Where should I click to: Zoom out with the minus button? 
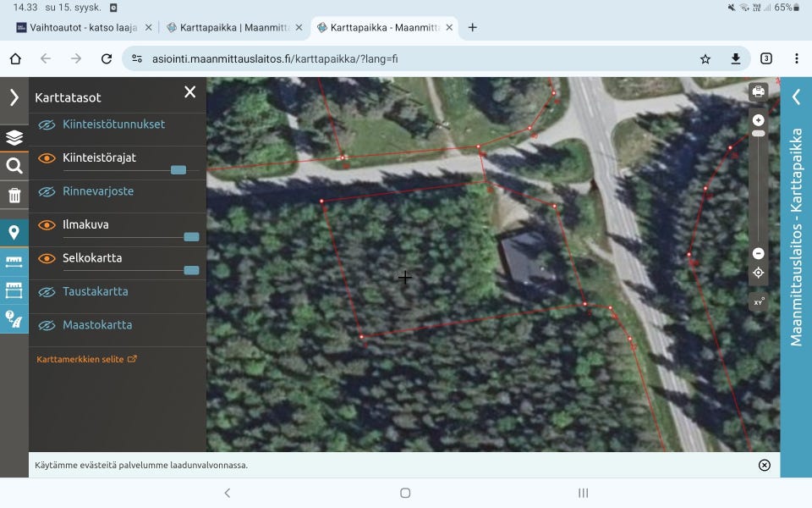point(758,253)
